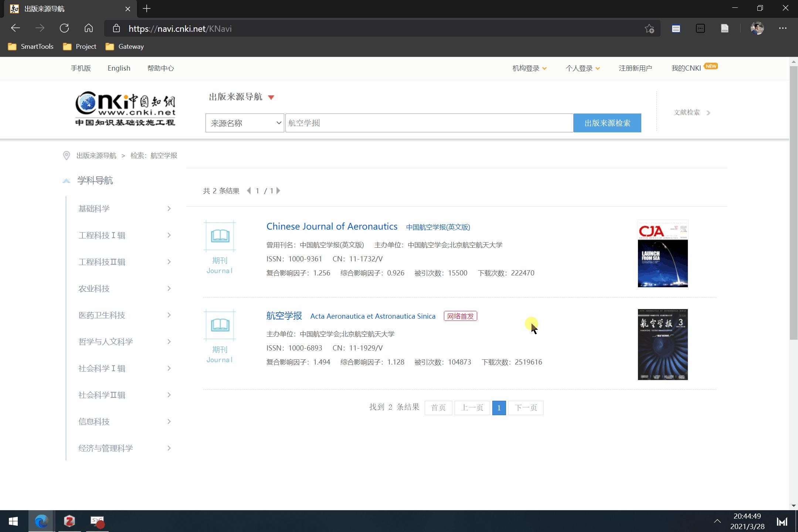The width and height of the screenshot is (798, 532).
Task: Click the cloud icon next to 学科导航
Action: (x=67, y=180)
